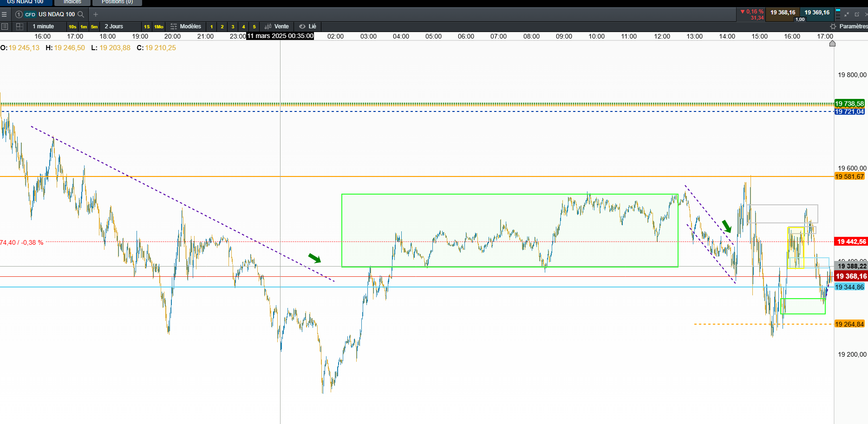Select the gray 19 388,22 price label
The width and height of the screenshot is (868, 424).
tap(851, 266)
